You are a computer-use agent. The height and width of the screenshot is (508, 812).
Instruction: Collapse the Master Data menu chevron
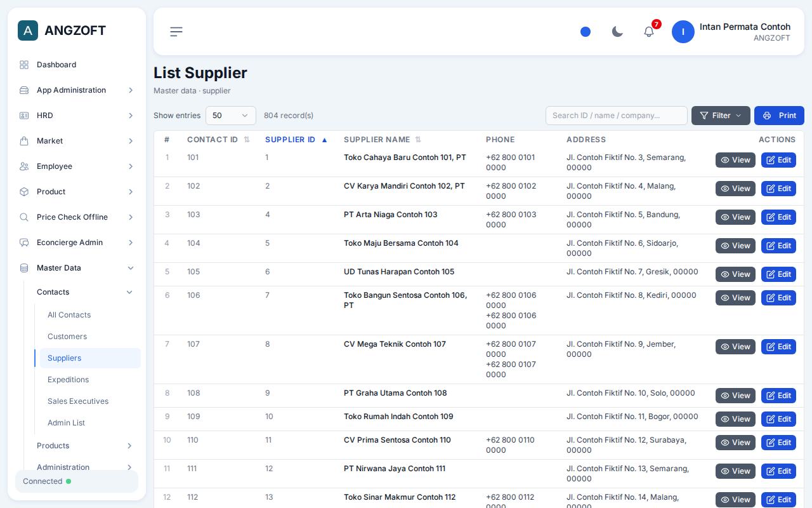(131, 268)
